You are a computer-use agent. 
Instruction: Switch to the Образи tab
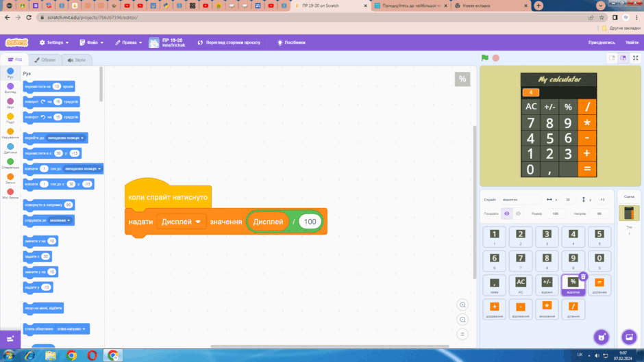pyautogui.click(x=45, y=60)
